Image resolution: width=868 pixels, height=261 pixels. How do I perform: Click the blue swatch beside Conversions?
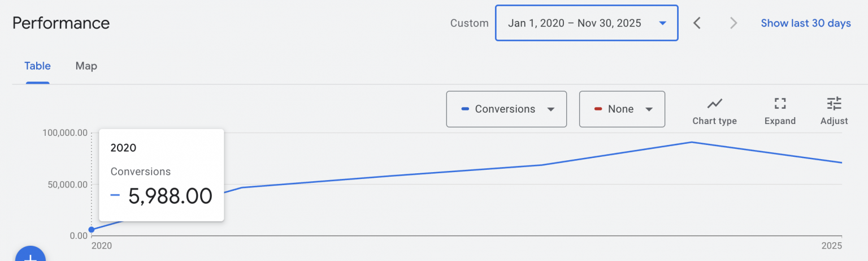pos(465,109)
